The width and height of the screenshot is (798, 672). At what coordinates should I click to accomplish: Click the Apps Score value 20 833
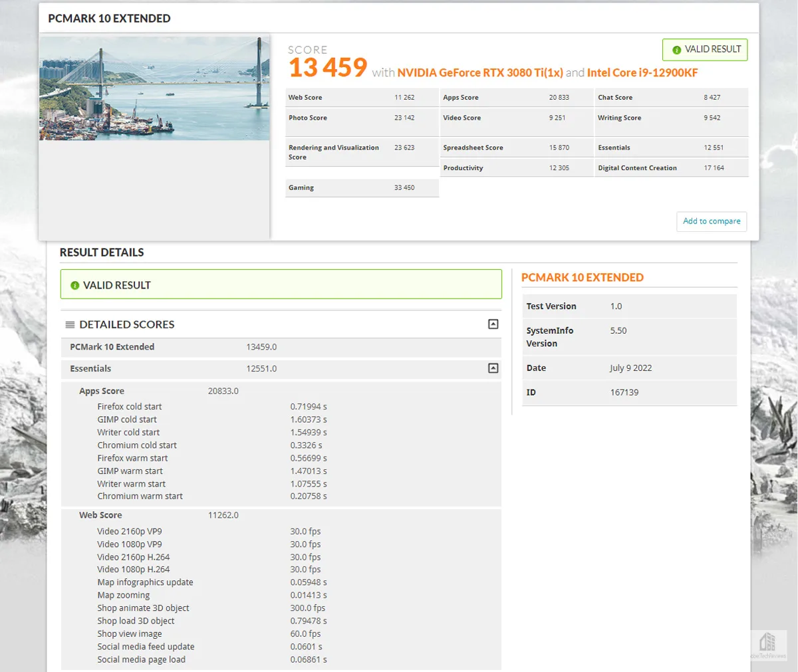pyautogui.click(x=559, y=98)
